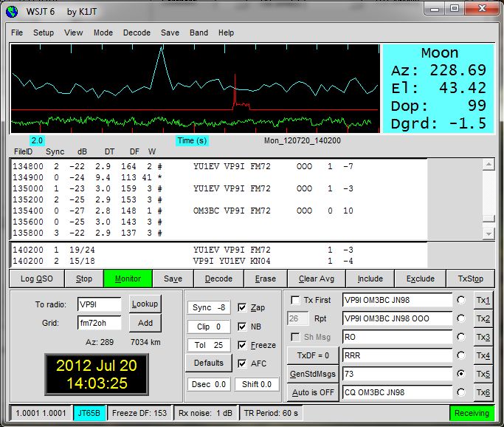Toggle the Sh Msg checkbox
504x427 pixels.
295,337
